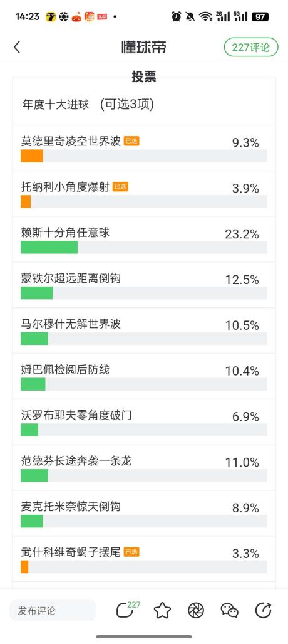Toggle vote for 托纳利小角度爆射

tap(144, 194)
